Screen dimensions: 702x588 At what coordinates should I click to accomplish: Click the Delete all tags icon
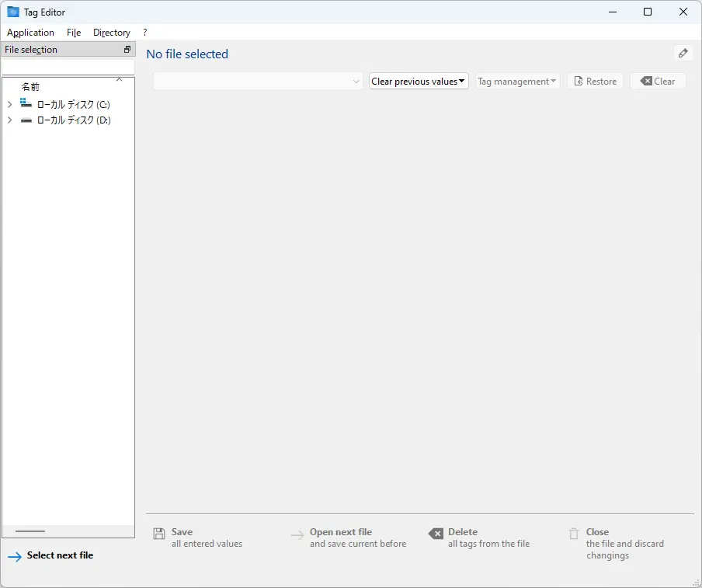coord(436,534)
